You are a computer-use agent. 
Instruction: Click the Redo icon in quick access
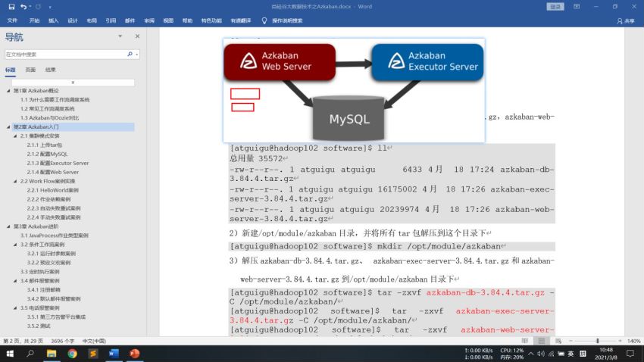(38, 7)
